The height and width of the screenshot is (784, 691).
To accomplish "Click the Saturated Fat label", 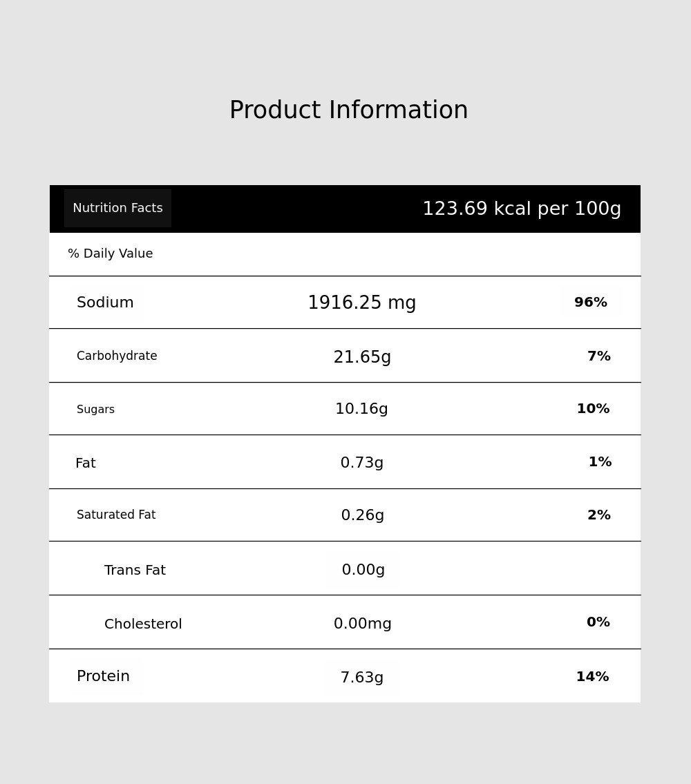I will click(x=116, y=515).
